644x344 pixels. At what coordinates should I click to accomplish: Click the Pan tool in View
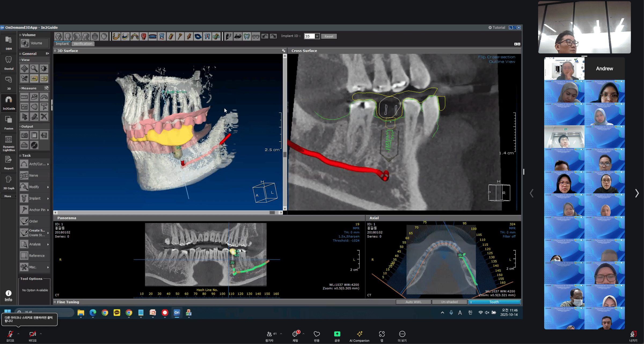tap(24, 69)
